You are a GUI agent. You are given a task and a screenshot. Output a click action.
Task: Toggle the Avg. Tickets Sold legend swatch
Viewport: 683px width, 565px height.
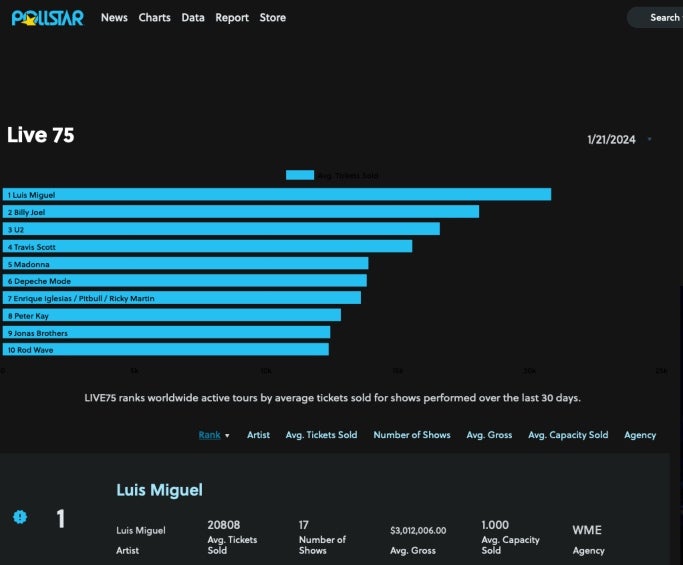click(300, 175)
